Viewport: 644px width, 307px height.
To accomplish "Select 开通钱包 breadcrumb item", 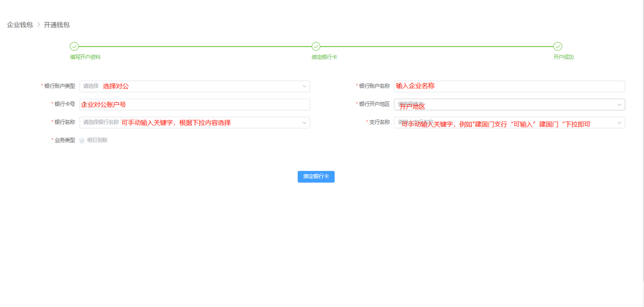I will [x=57, y=25].
